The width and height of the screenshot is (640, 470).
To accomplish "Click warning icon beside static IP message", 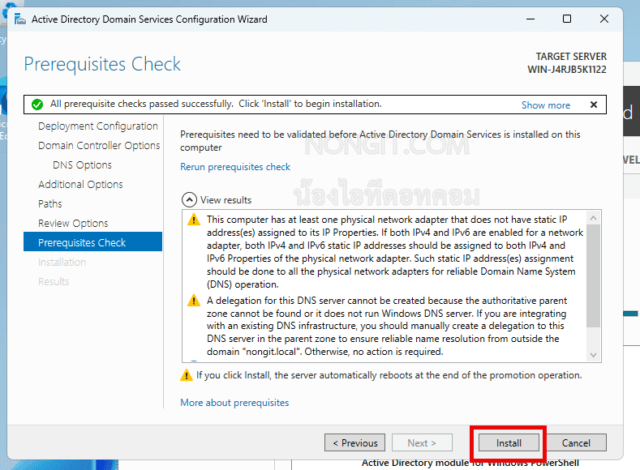I will 193,219.
